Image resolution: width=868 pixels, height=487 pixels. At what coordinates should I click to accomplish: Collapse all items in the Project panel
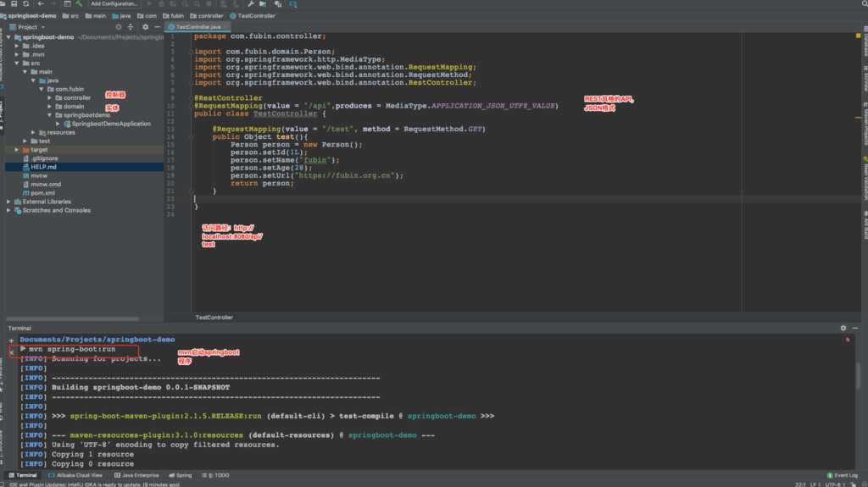pos(131,26)
